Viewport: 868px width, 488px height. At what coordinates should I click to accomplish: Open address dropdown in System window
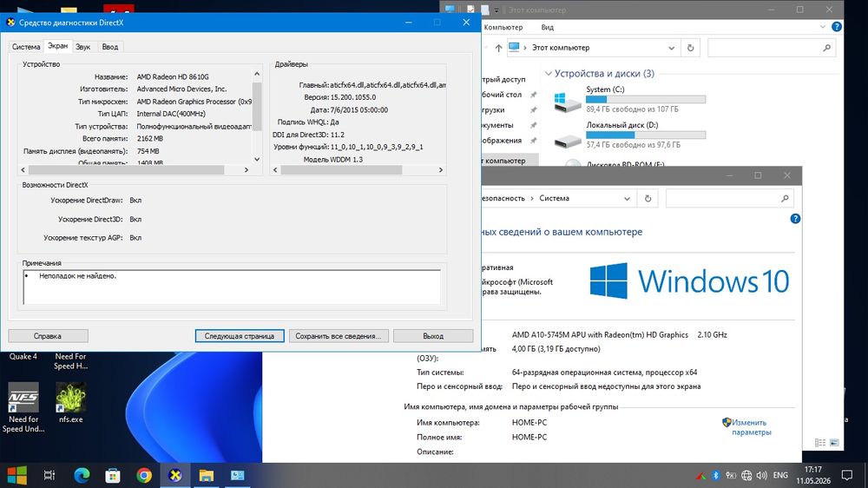point(627,199)
